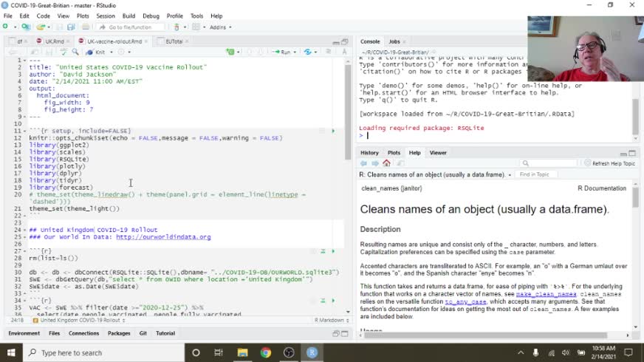Screen dimensions: 644x362
Task: Switch to the UK.Rmd tab
Action: coord(54,41)
